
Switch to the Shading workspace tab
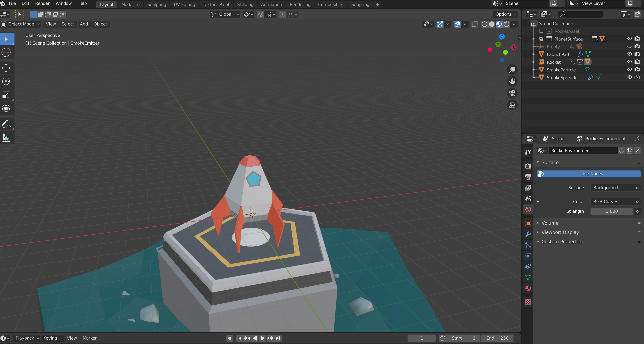pos(245,4)
